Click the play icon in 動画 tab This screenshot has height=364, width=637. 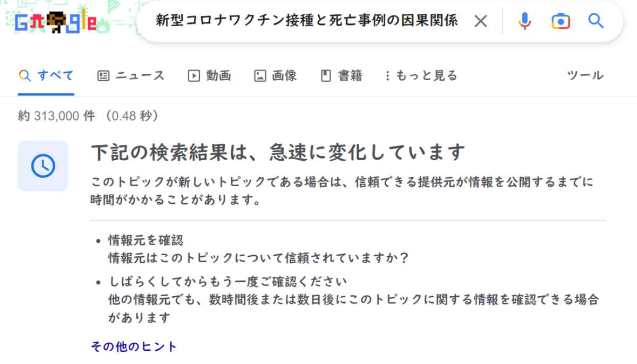(x=193, y=76)
